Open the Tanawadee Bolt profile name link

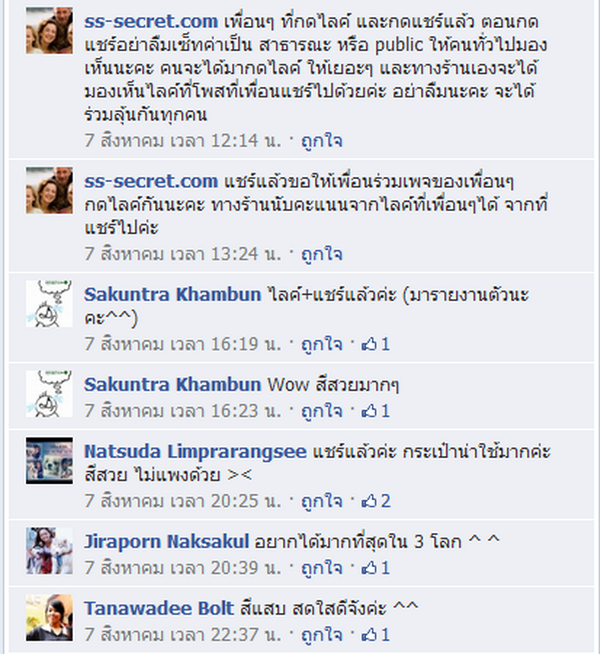pos(159,608)
